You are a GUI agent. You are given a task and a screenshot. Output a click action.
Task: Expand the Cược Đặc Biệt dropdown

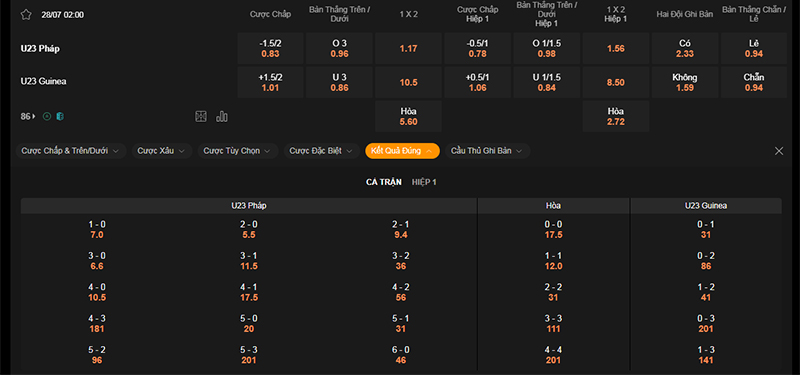click(321, 151)
